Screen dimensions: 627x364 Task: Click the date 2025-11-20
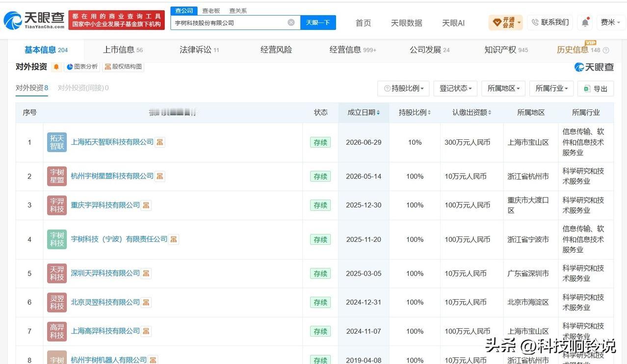pyautogui.click(x=364, y=239)
